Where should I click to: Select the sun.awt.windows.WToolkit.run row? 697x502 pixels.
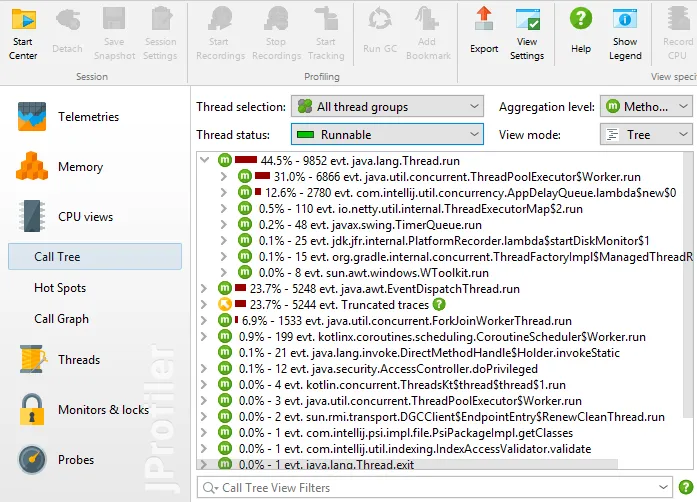[x=363, y=273]
